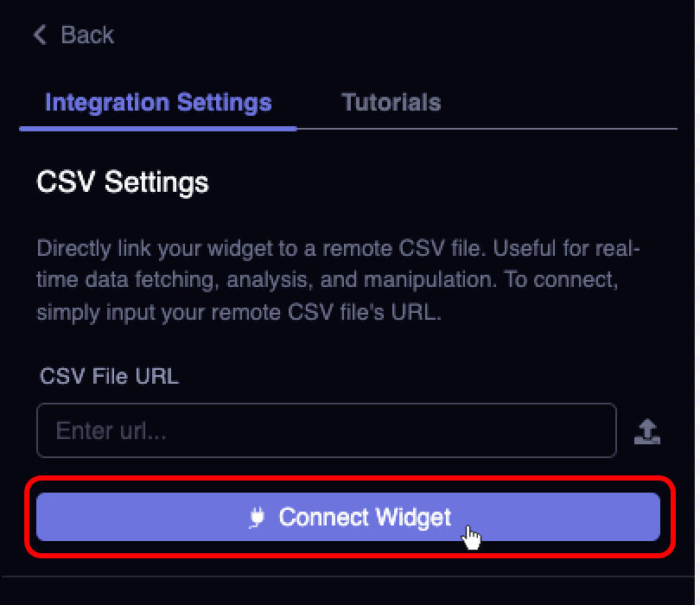700x605 pixels.
Task: Click the CSV File URL label
Action: pyautogui.click(x=110, y=376)
